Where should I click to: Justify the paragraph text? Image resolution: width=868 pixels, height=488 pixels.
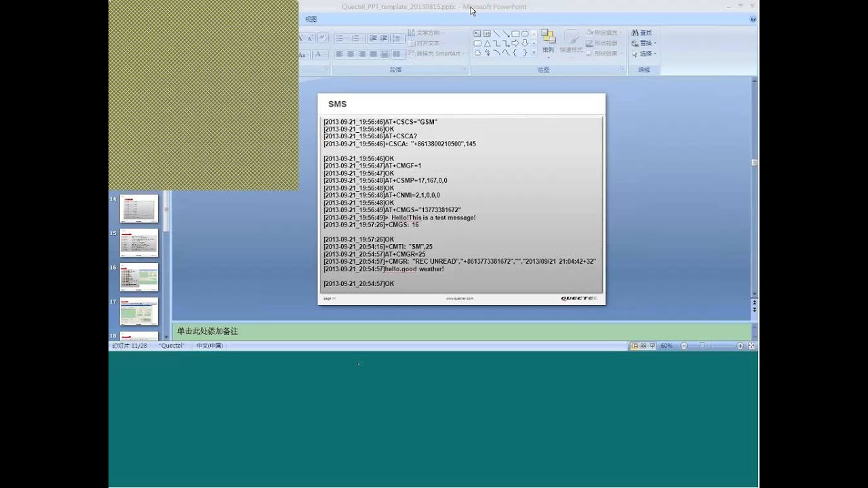tap(373, 54)
